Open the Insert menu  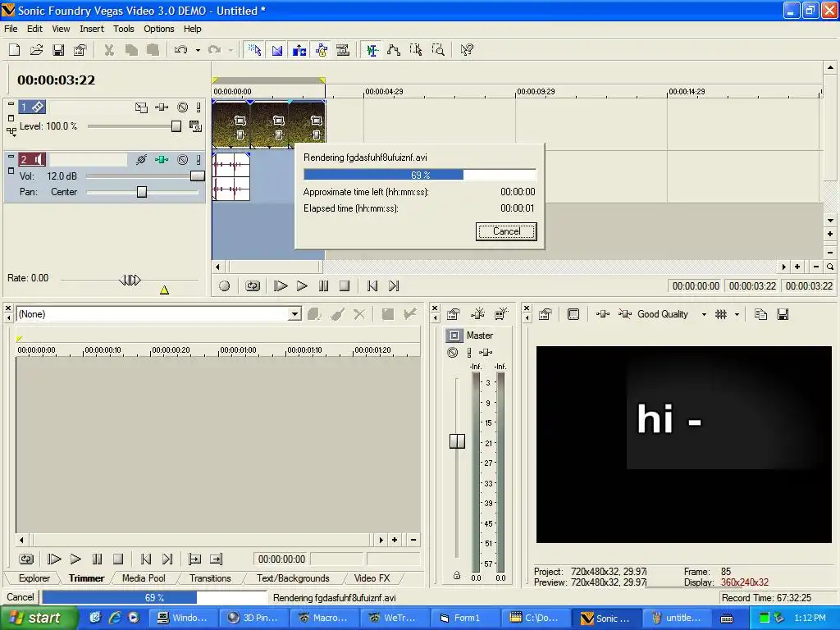pyautogui.click(x=92, y=29)
